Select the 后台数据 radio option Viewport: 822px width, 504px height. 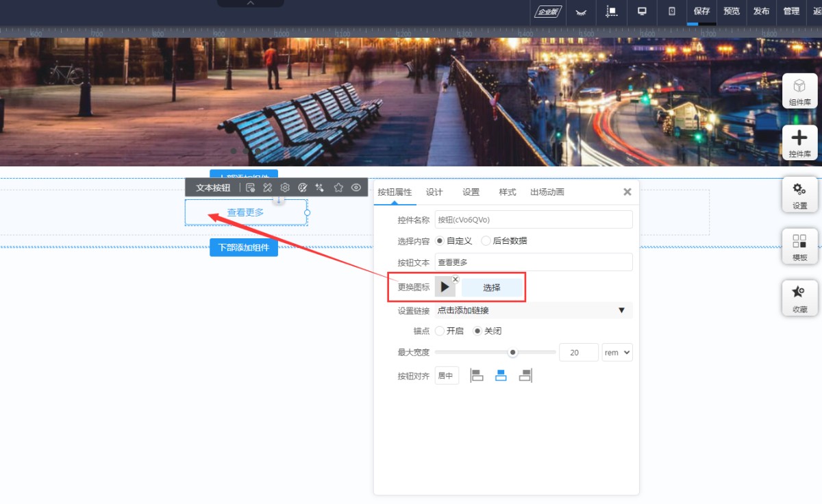coord(486,241)
